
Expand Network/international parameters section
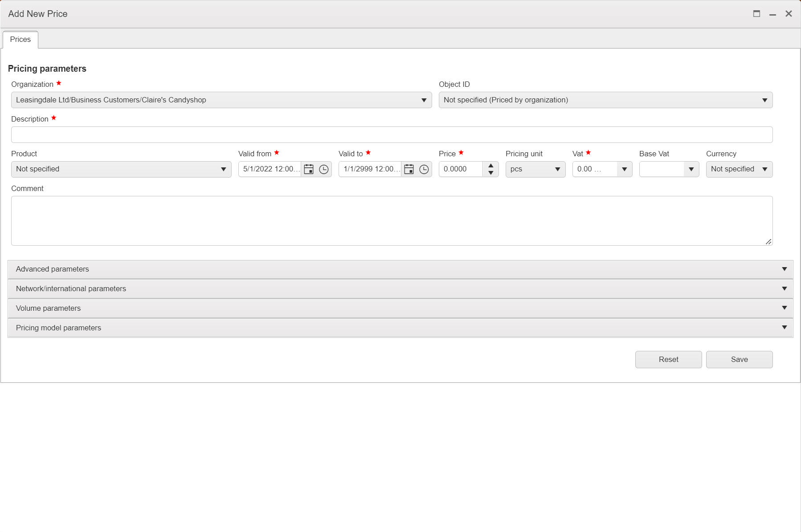pos(784,288)
